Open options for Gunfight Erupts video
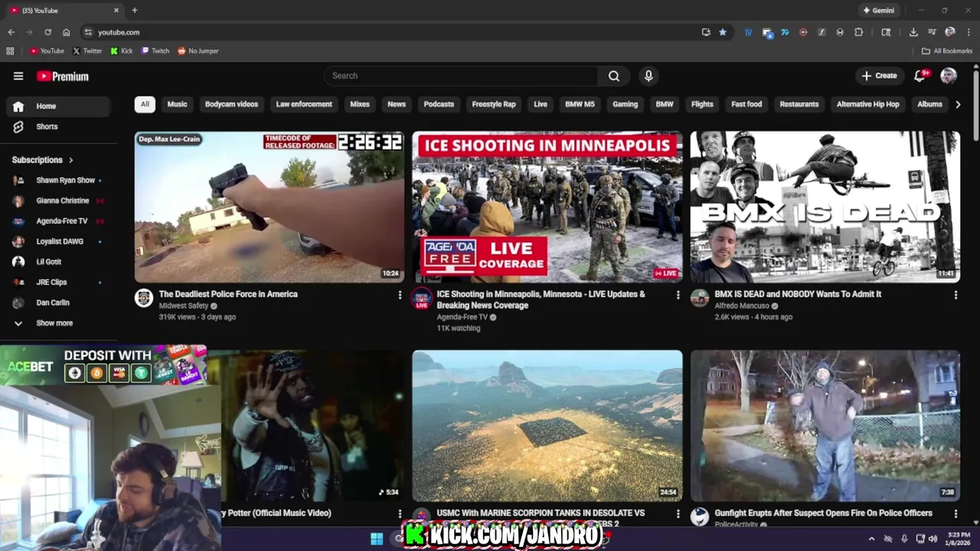The image size is (980, 551). 955,514
